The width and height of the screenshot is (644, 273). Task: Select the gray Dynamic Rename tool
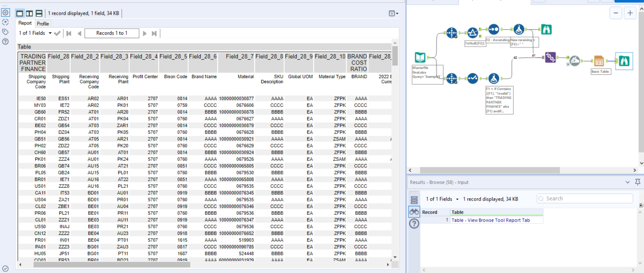coord(575,61)
